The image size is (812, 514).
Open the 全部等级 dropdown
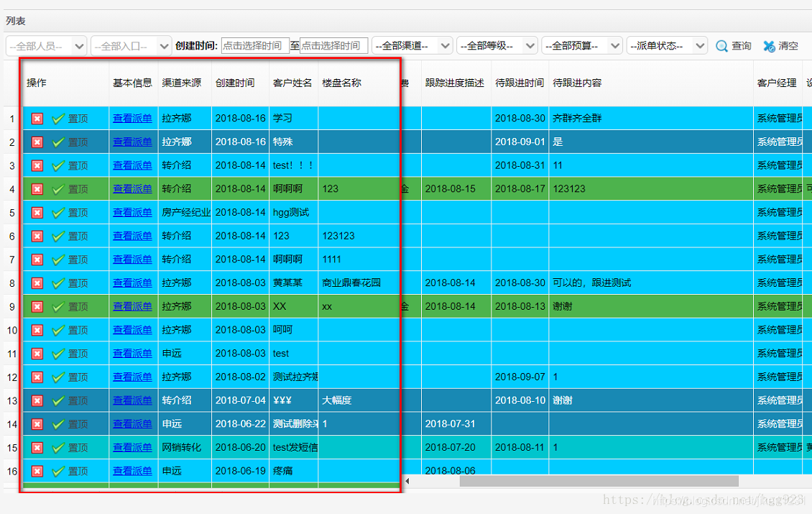pyautogui.click(x=497, y=46)
